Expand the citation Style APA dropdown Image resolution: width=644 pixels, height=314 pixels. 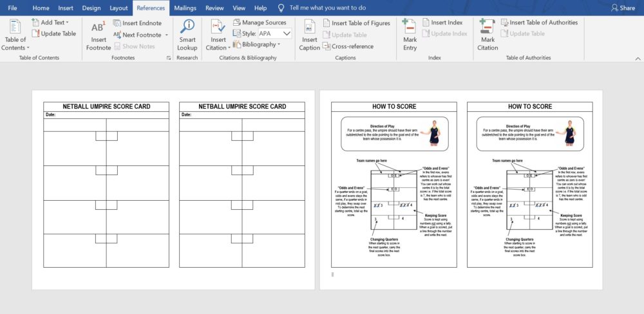pyautogui.click(x=287, y=33)
